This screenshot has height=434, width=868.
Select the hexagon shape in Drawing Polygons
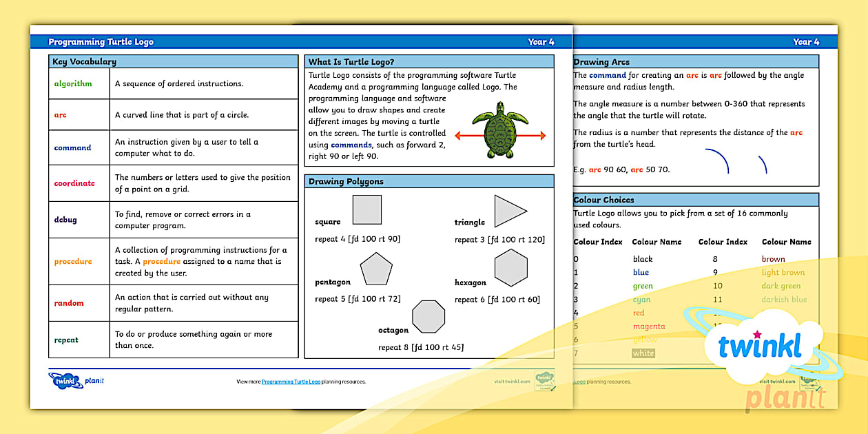point(511,268)
